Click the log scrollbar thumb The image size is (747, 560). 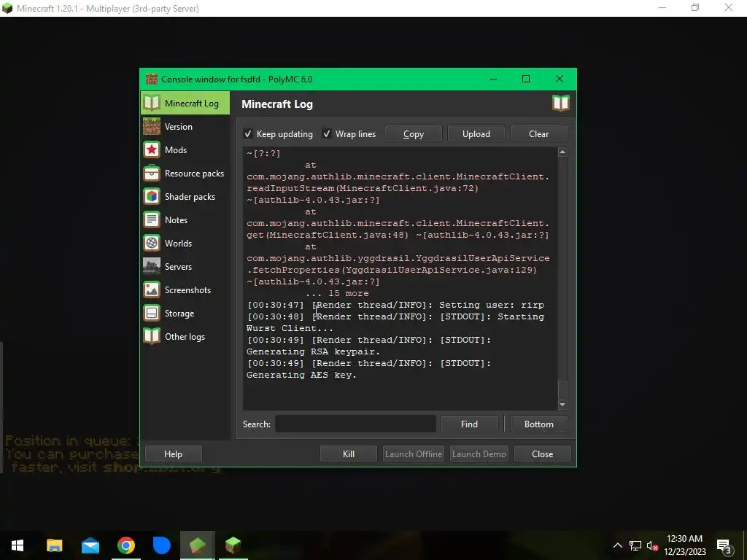pyautogui.click(x=562, y=390)
